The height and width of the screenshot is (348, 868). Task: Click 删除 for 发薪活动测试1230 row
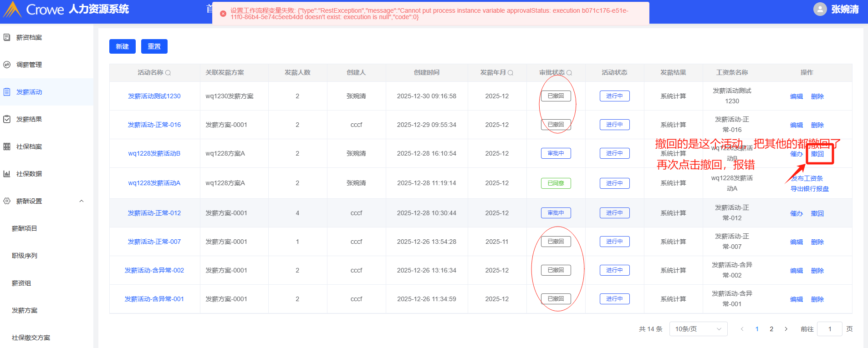[817, 96]
